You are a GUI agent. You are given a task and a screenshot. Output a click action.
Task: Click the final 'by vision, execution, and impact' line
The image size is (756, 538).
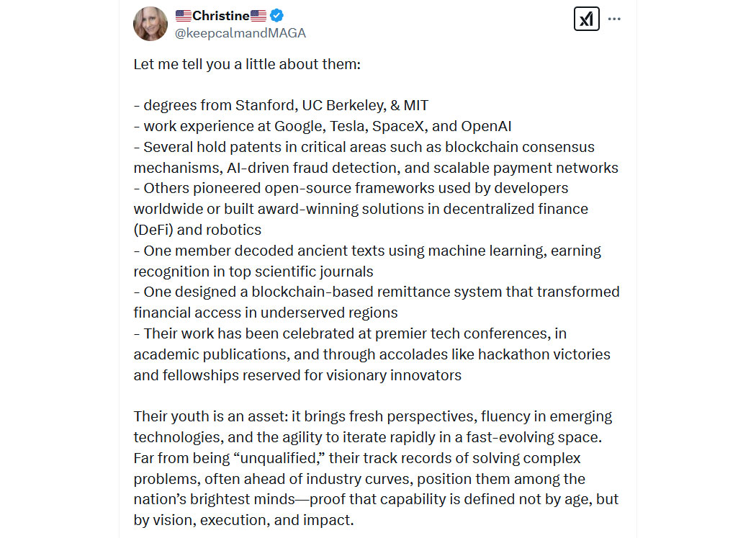(x=243, y=520)
